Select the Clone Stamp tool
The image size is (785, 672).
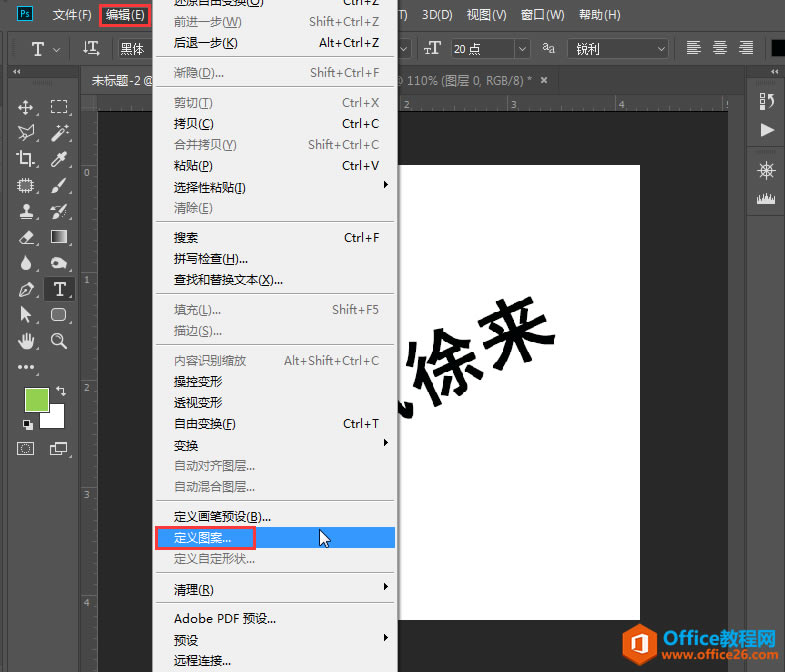pos(26,211)
